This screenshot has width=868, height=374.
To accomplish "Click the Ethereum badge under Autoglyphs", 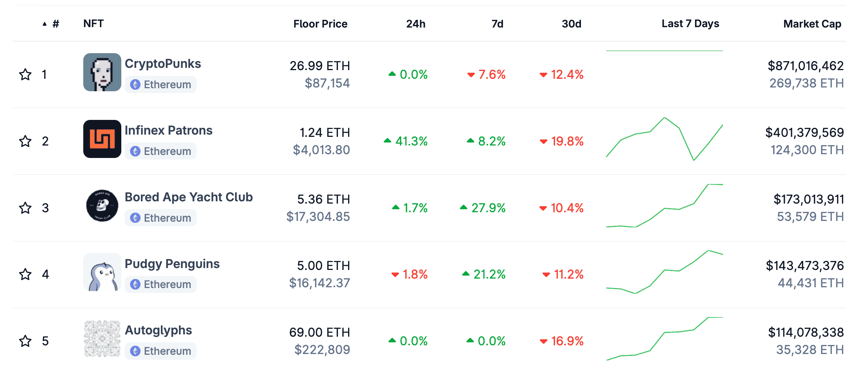I will tap(161, 351).
